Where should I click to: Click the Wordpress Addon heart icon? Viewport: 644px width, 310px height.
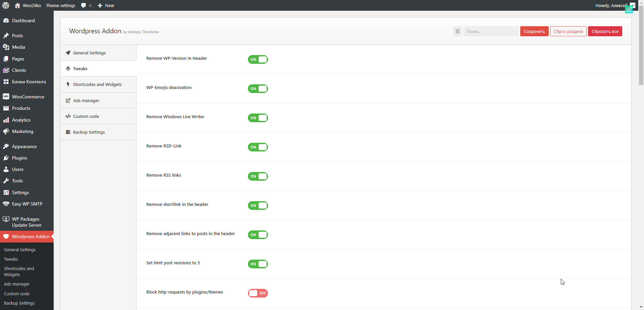click(6, 236)
